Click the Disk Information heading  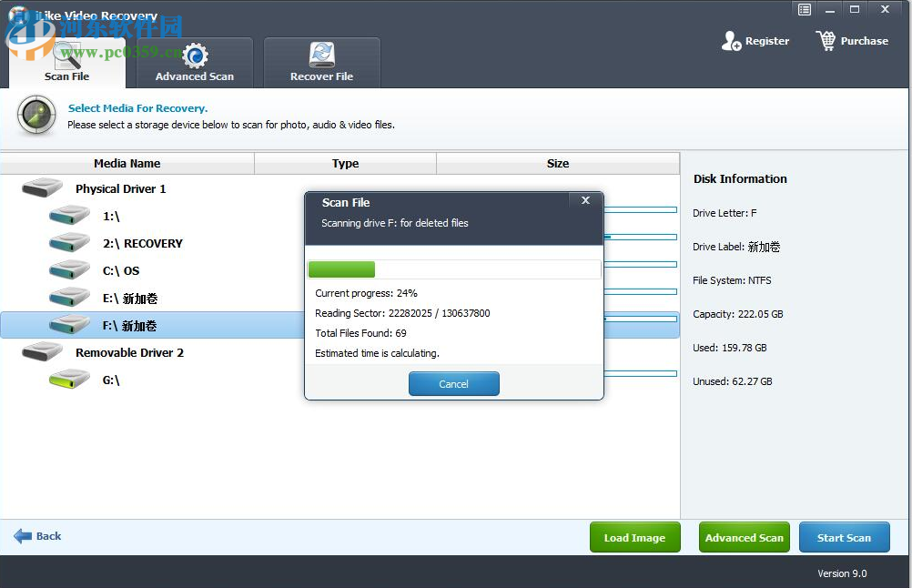point(740,179)
